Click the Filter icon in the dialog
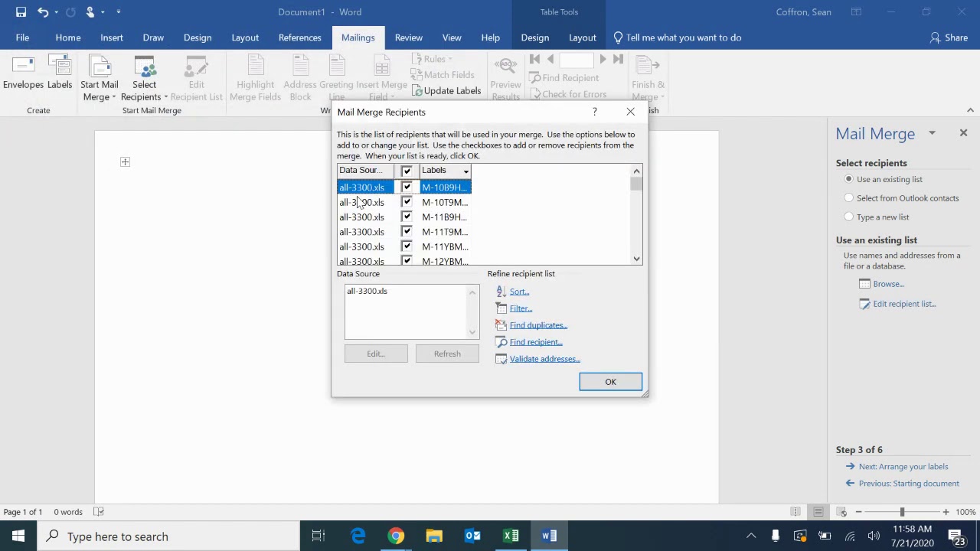The image size is (980, 551). pos(501,308)
